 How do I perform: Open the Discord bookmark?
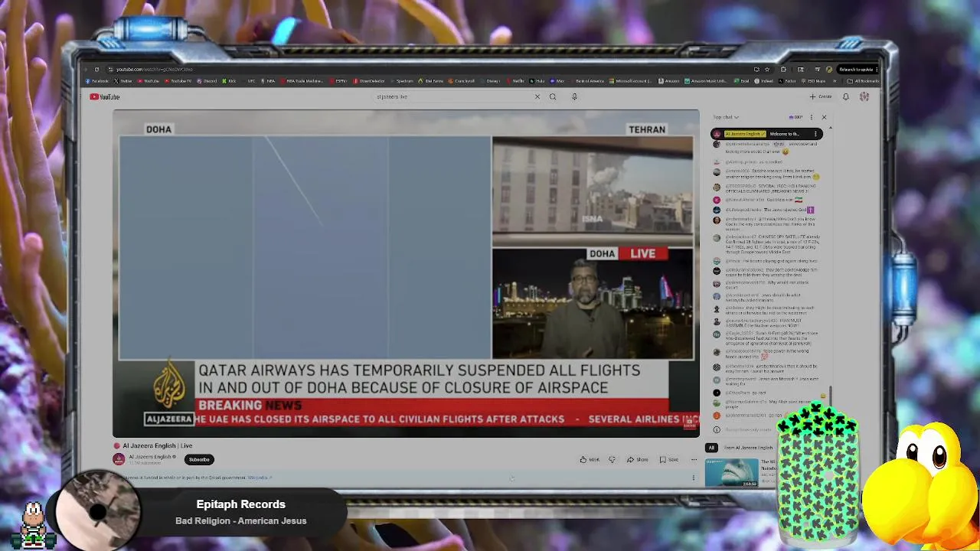[x=207, y=81]
